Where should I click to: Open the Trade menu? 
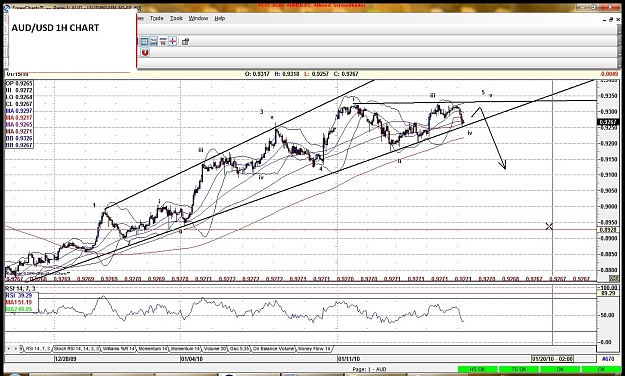click(157, 18)
